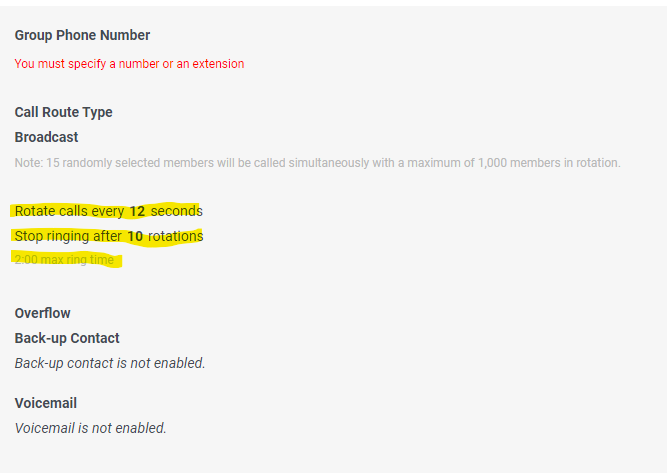Click the Rotate calls every text
667x473 pixels.
tap(69, 211)
